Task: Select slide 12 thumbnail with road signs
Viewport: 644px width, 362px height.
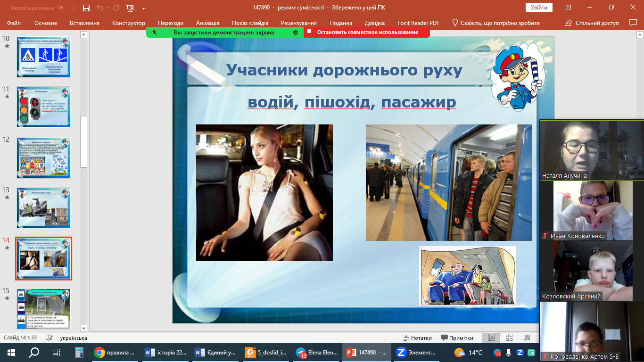Action: pos(43,157)
